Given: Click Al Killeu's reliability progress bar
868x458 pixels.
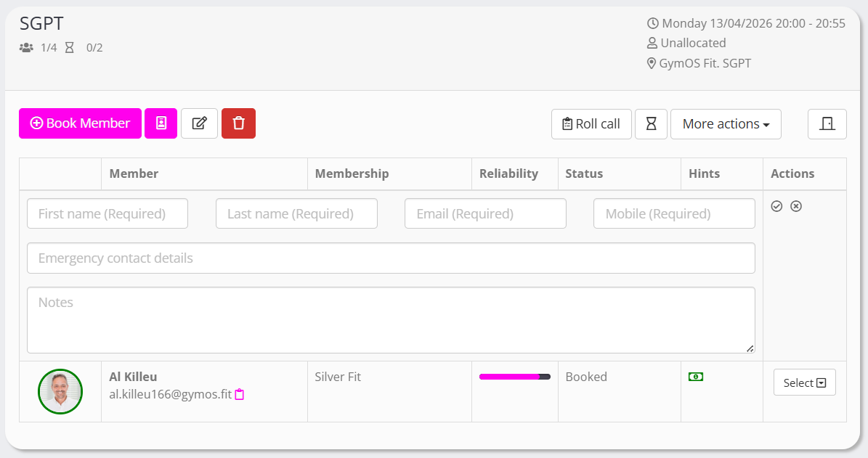Looking at the screenshot, I should (x=514, y=377).
